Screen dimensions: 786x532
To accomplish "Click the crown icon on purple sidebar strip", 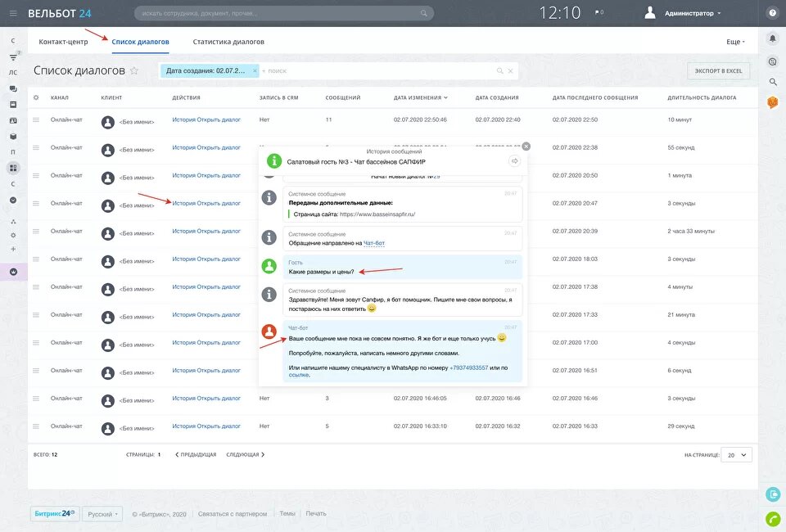I will [14, 272].
